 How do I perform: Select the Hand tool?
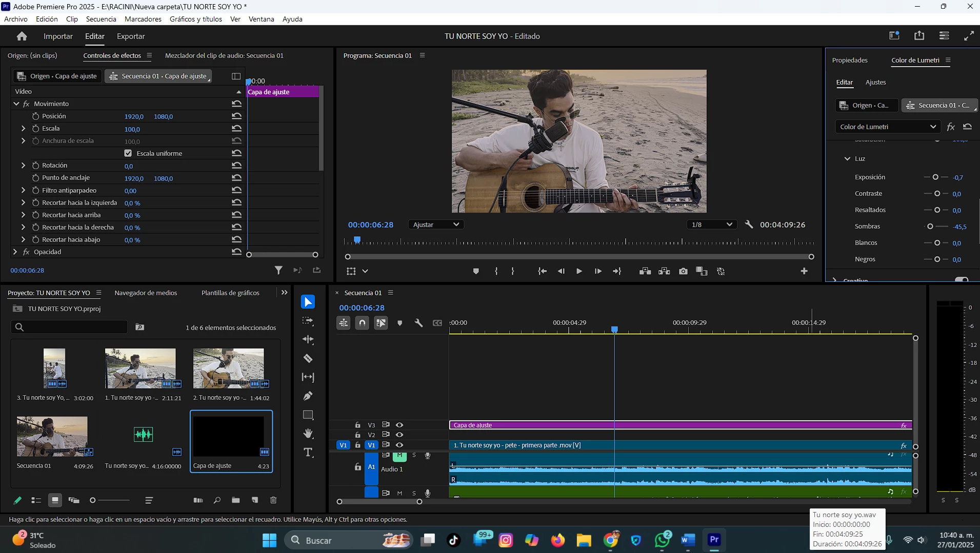point(308,434)
